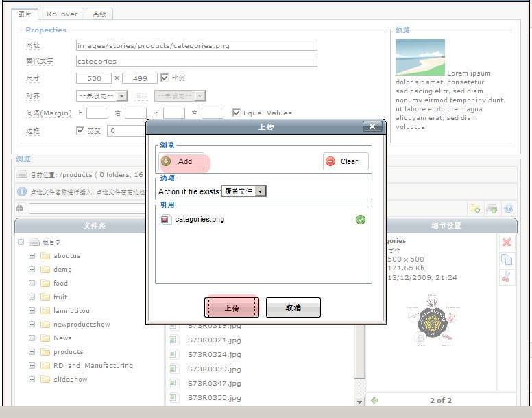
Task: Click the scissors cut icon
Action: point(507,277)
